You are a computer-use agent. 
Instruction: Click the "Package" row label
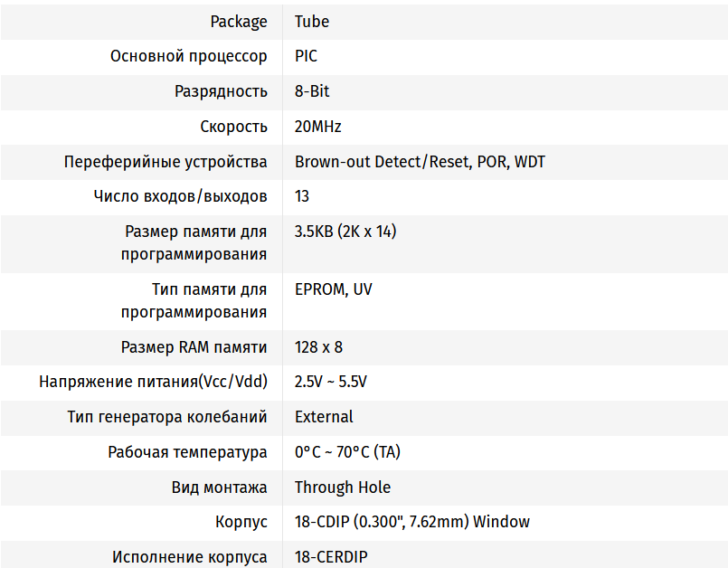pos(239,21)
